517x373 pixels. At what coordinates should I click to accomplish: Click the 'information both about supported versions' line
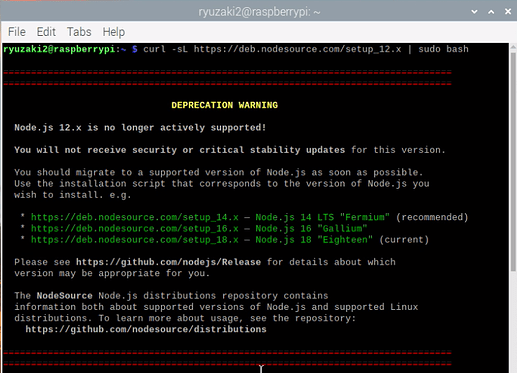(x=216, y=307)
